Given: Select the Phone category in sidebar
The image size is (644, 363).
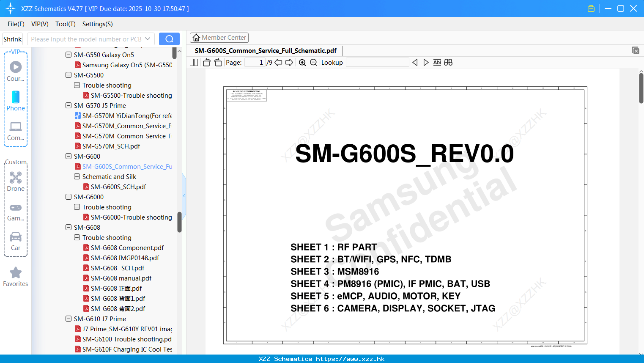Looking at the screenshot, I should pos(16,101).
